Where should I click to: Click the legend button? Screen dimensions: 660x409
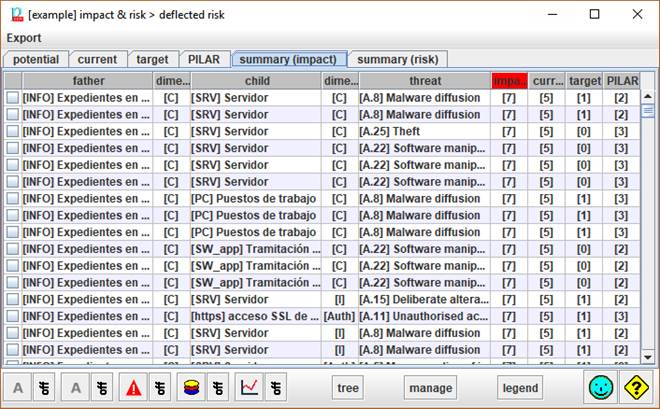(521, 388)
